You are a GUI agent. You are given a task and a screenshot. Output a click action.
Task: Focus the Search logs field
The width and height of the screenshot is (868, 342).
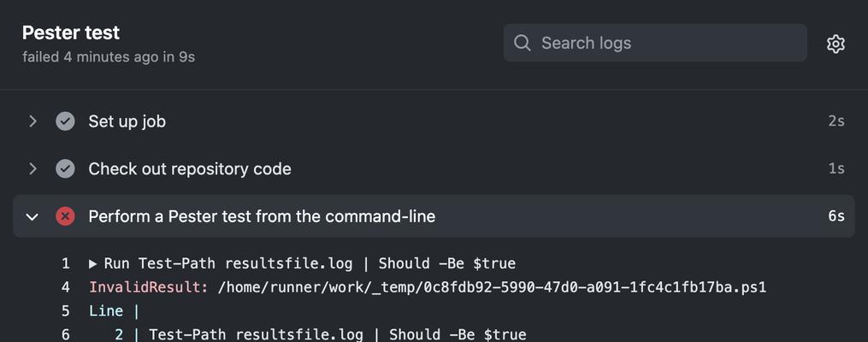tap(655, 43)
